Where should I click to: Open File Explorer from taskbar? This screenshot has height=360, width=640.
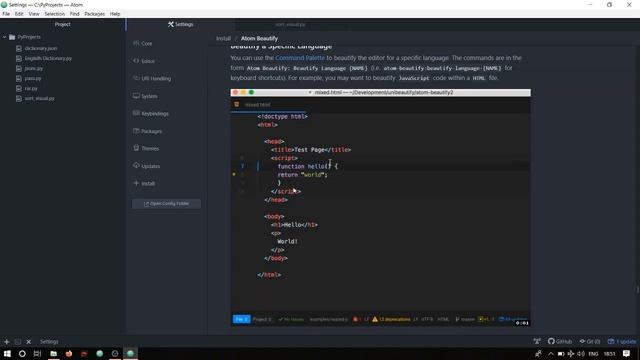pyautogui.click(x=53, y=353)
